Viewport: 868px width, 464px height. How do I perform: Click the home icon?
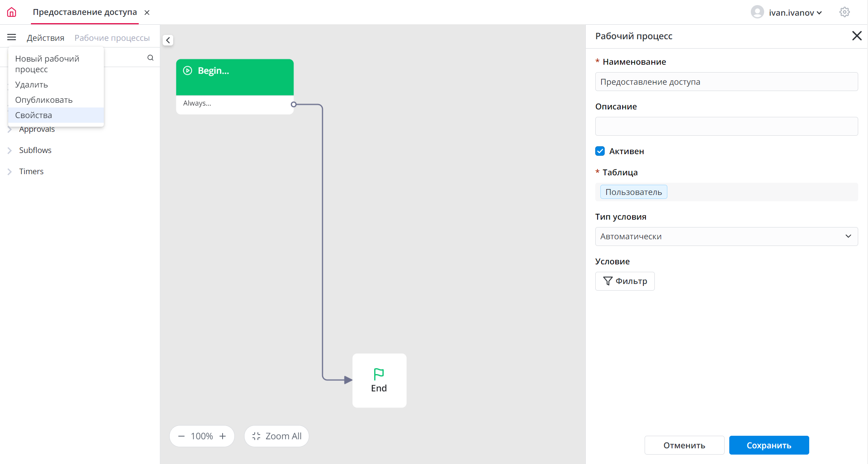(12, 12)
